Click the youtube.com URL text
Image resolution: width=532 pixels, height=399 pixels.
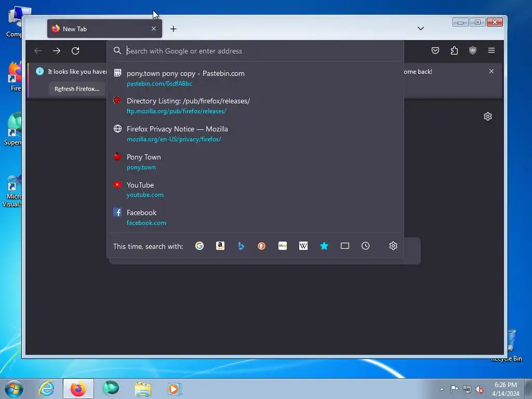tap(145, 195)
